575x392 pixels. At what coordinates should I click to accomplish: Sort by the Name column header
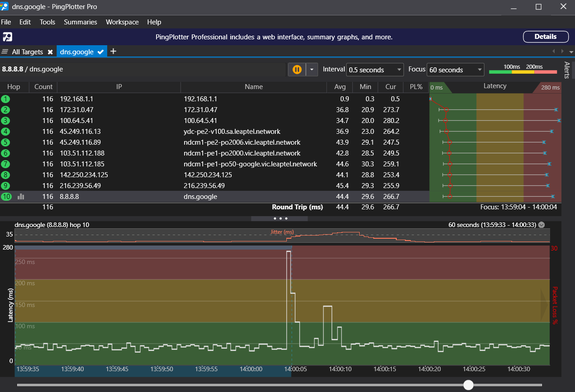pyautogui.click(x=254, y=87)
